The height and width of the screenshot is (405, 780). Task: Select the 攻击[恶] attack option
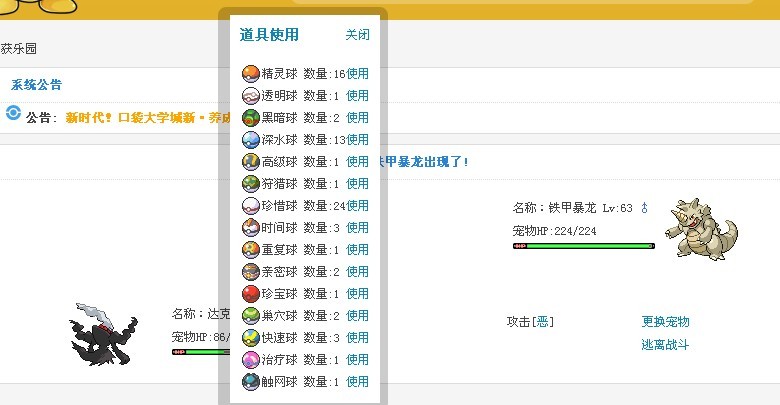530,322
